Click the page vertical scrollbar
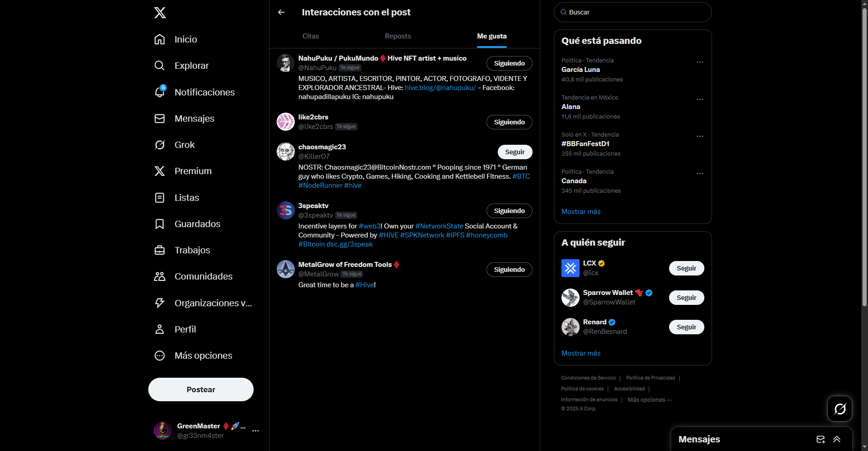The height and width of the screenshot is (451, 868). pos(864,154)
